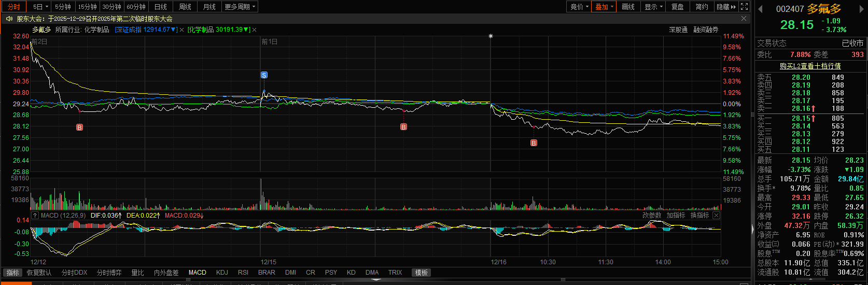
Task: Open the 竞价 dropdown menu
Action: click(x=579, y=7)
